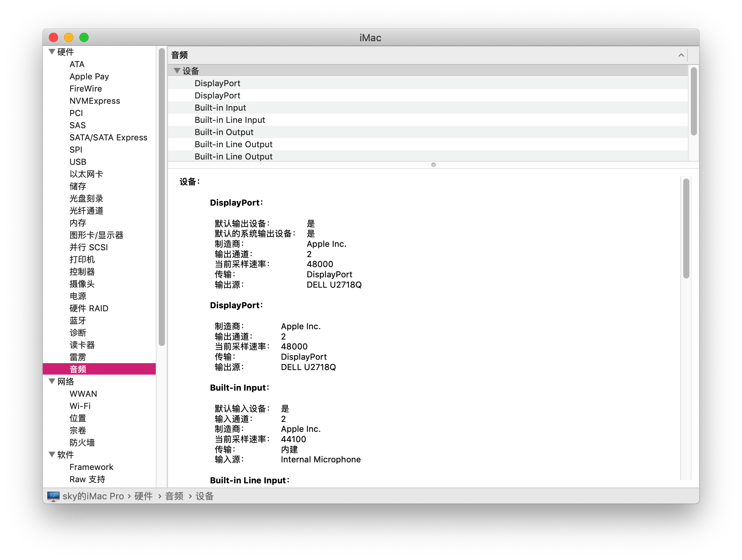Click the yellow minimize window button
Image resolution: width=742 pixels, height=560 pixels.
[x=69, y=37]
